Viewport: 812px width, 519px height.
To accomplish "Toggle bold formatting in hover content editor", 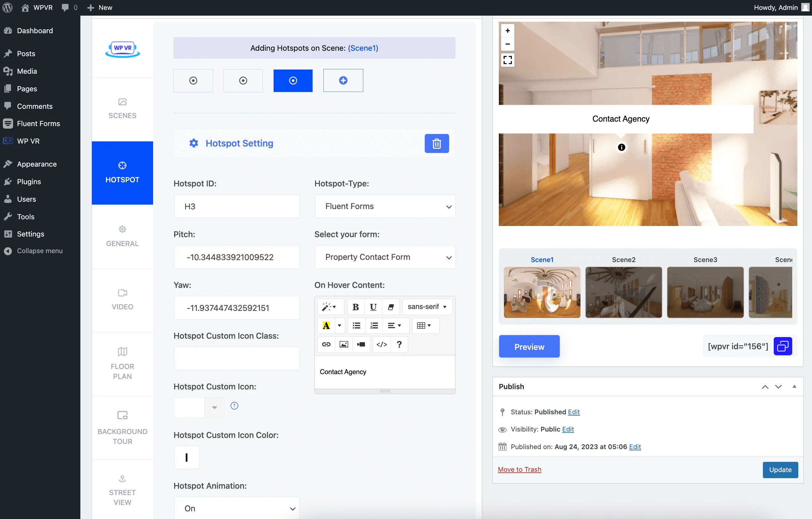I will pos(355,307).
